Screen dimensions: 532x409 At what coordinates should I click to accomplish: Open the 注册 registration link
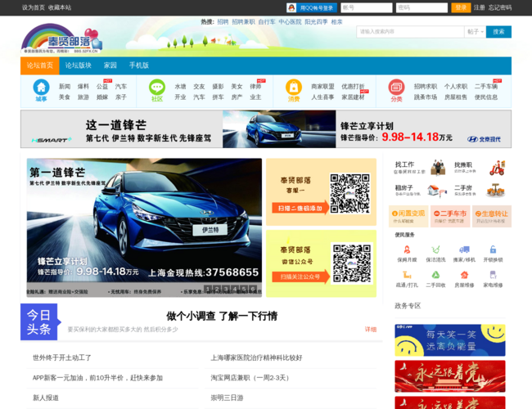point(479,7)
